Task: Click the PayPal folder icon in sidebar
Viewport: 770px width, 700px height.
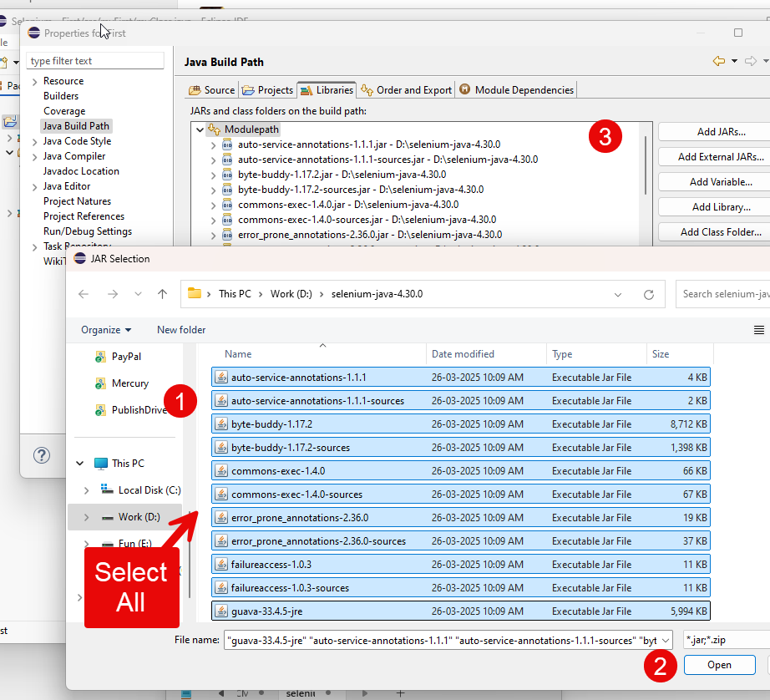Action: point(100,357)
